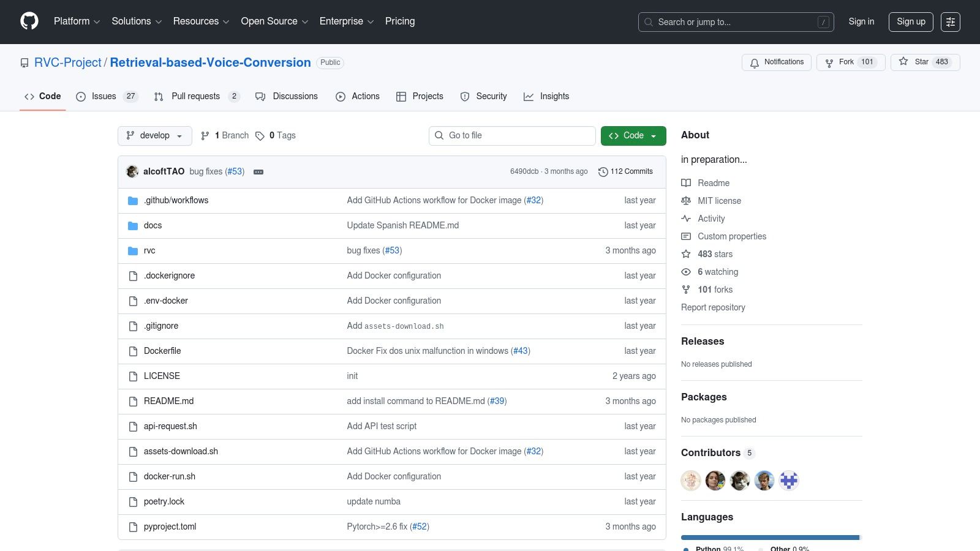Viewport: 980px width, 551px height.
Task: Expand commit message ellipsis icon
Action: 258,172
